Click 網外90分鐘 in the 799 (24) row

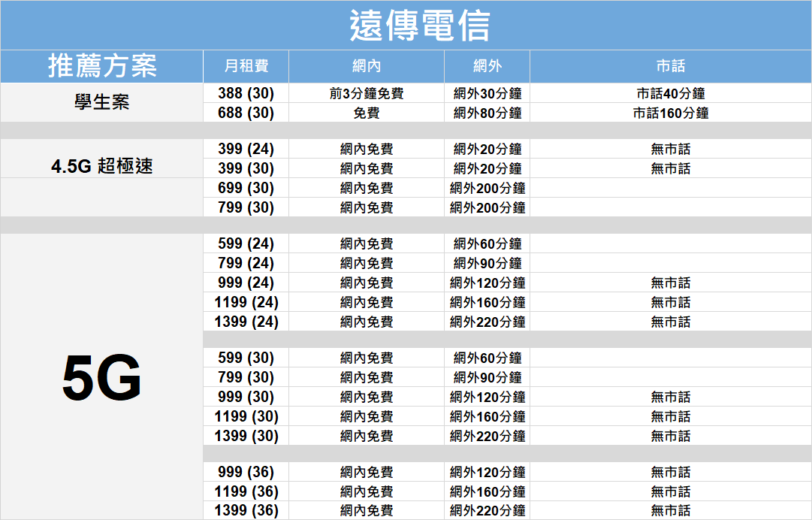pos(488,263)
